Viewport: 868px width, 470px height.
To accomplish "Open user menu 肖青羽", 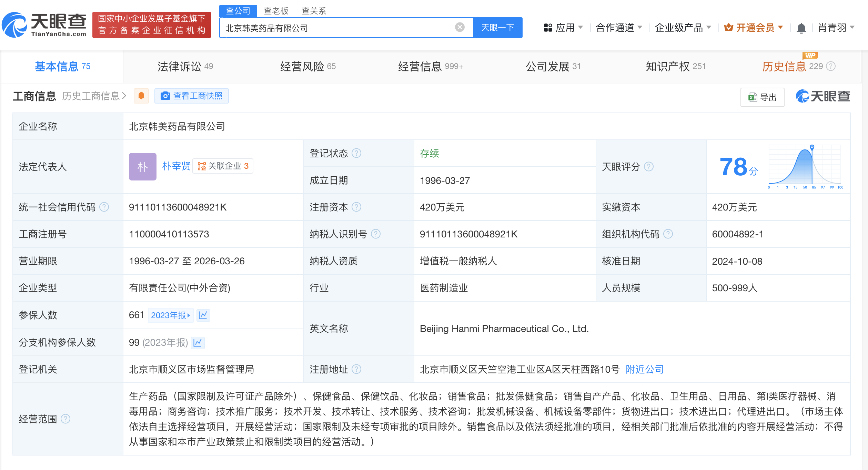I will tap(837, 28).
